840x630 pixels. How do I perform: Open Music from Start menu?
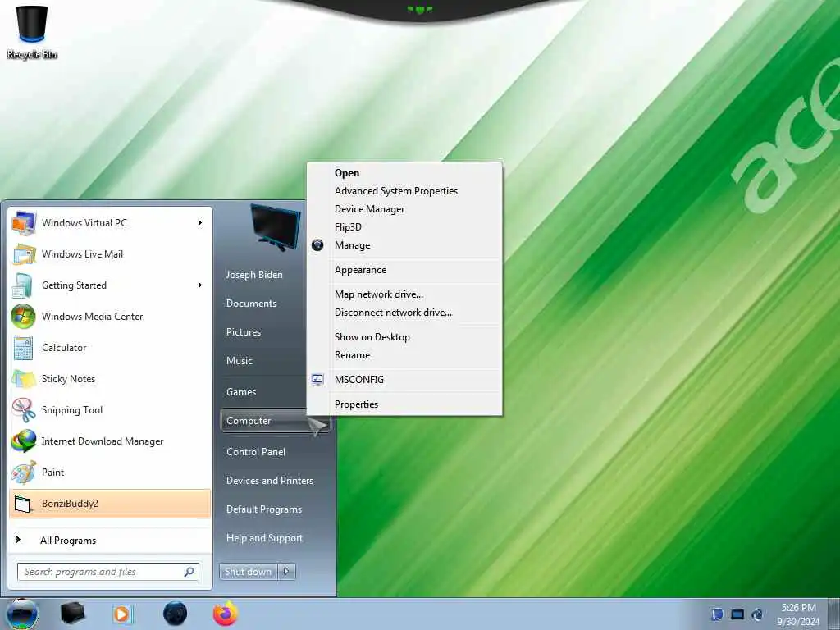[x=239, y=361]
